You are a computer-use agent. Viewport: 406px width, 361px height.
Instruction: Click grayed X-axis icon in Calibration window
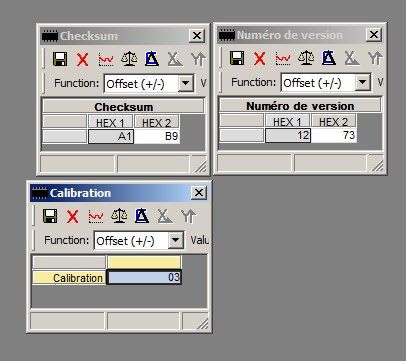point(165,216)
